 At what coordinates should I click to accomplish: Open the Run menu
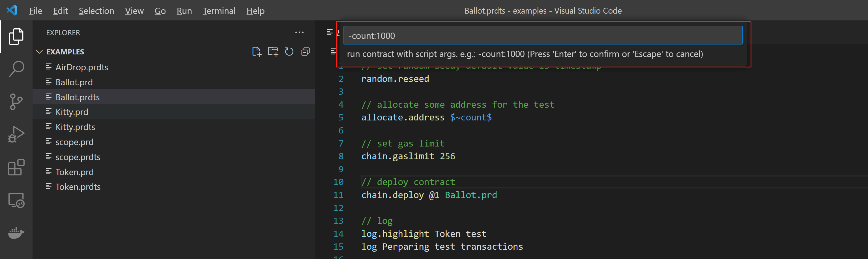[184, 11]
